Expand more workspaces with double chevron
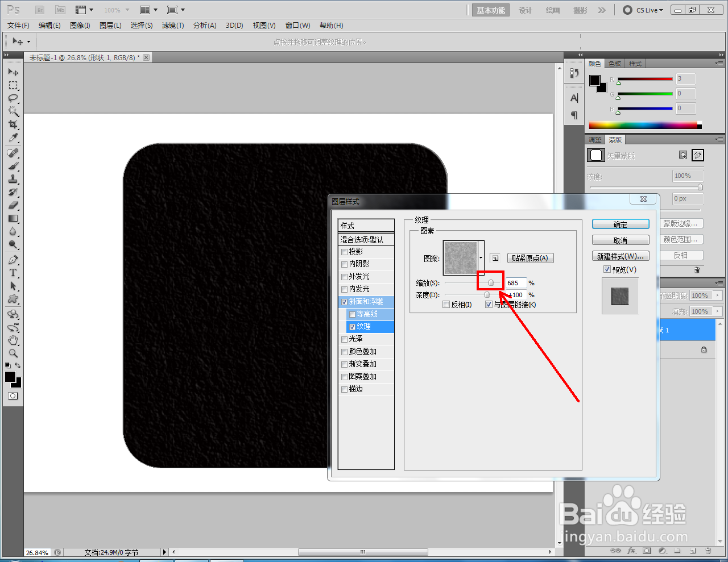The width and height of the screenshot is (728, 562). [x=602, y=10]
